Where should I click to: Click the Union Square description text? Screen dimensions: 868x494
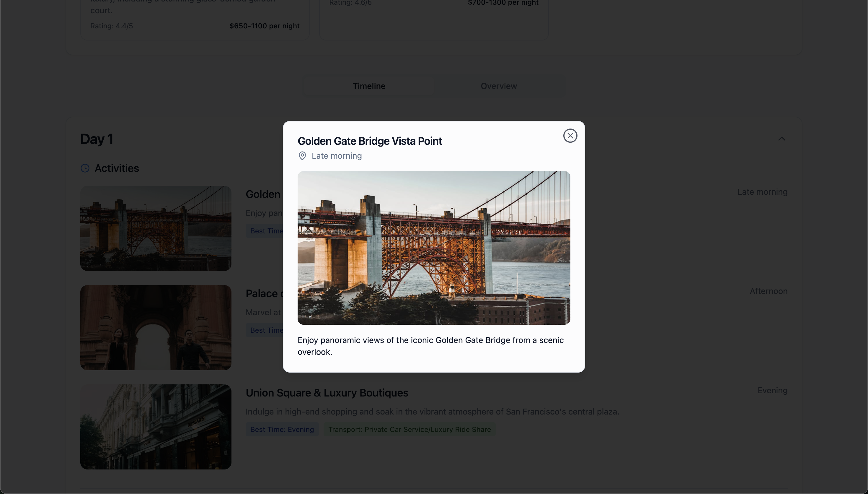tap(432, 412)
